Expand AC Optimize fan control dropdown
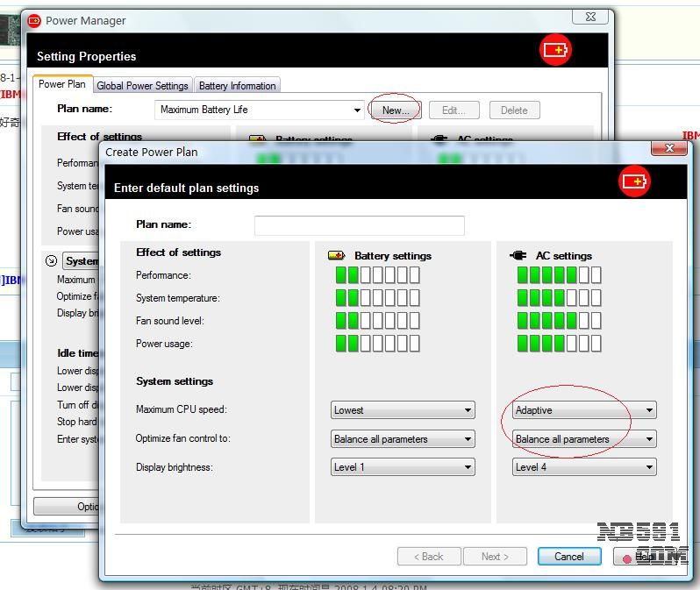Screen dimensions: 700x590 [584, 439]
